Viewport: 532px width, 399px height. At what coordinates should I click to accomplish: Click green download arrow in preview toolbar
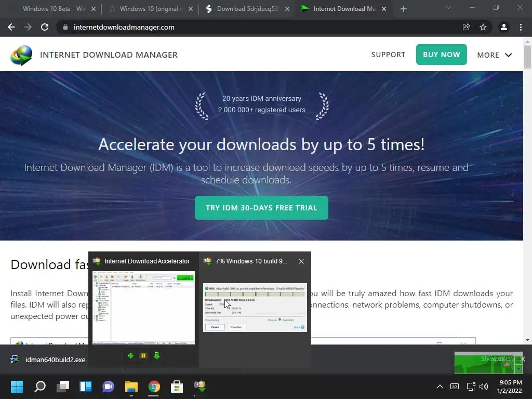click(x=156, y=355)
